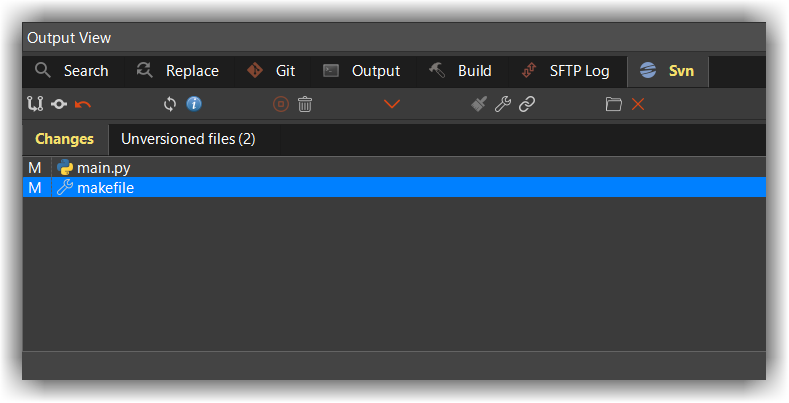Screen dimensions: 789x403
Task: Switch to the SFTP Log tab
Action: coord(566,71)
